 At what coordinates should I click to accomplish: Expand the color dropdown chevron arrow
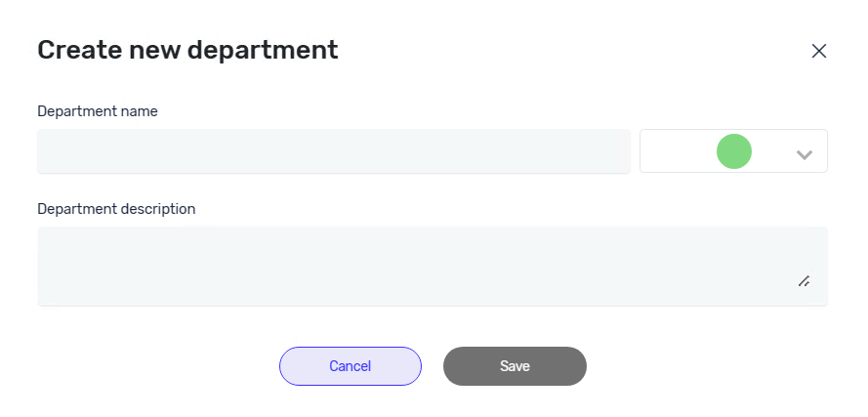[x=805, y=153]
